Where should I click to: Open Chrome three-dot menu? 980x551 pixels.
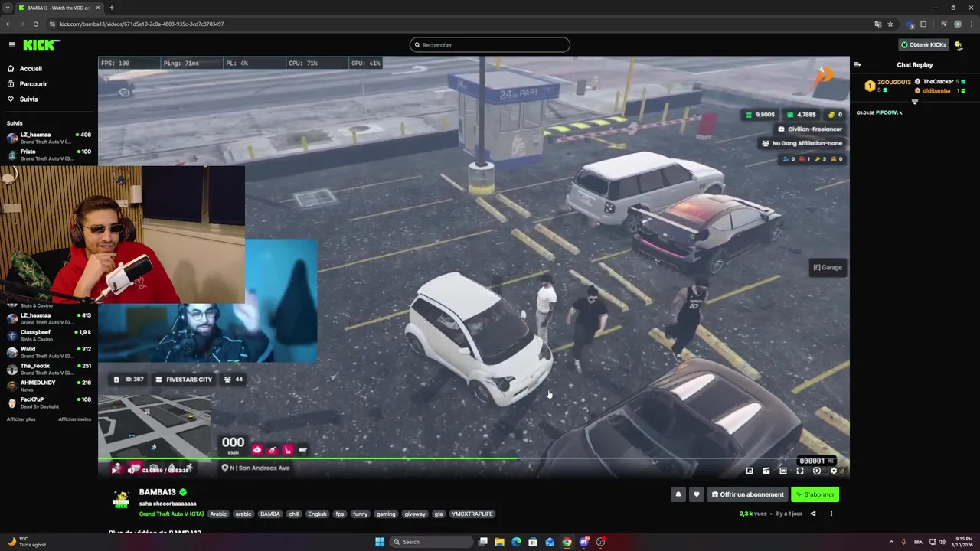pyautogui.click(x=971, y=24)
